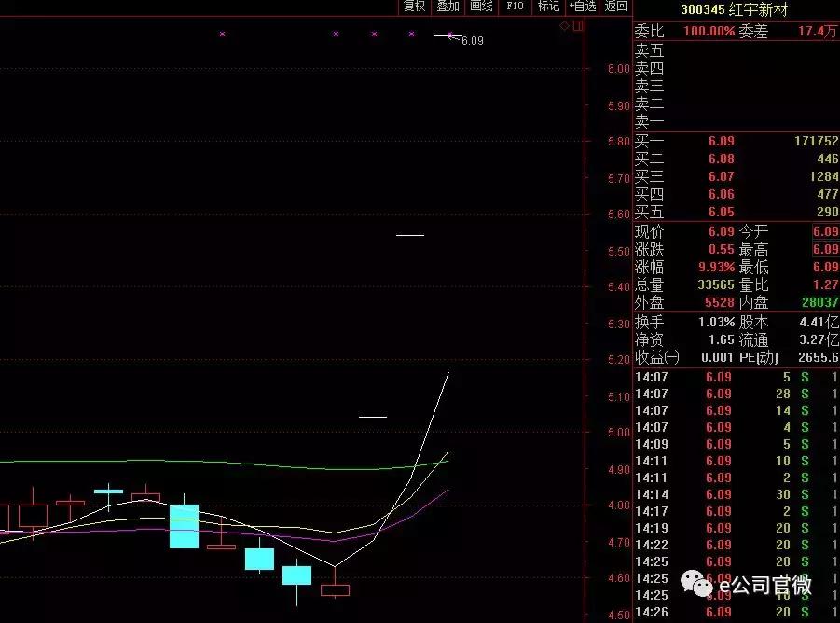Viewport: 840px width, 623px height.
Task: Select the 14:19 trade tick row
Action: tap(737, 528)
